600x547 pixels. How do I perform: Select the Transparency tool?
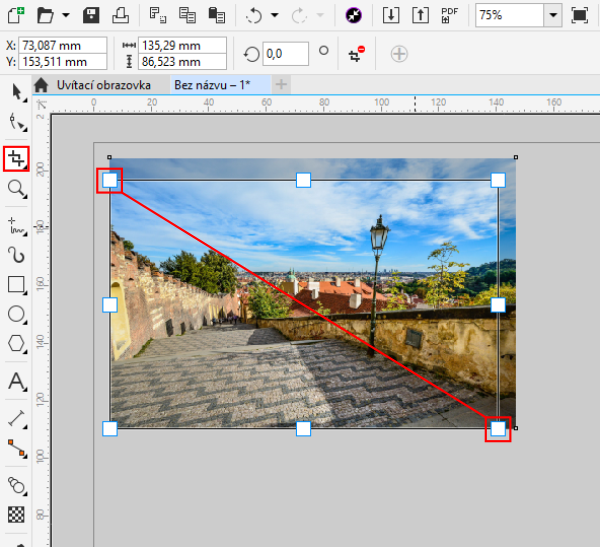[16, 514]
